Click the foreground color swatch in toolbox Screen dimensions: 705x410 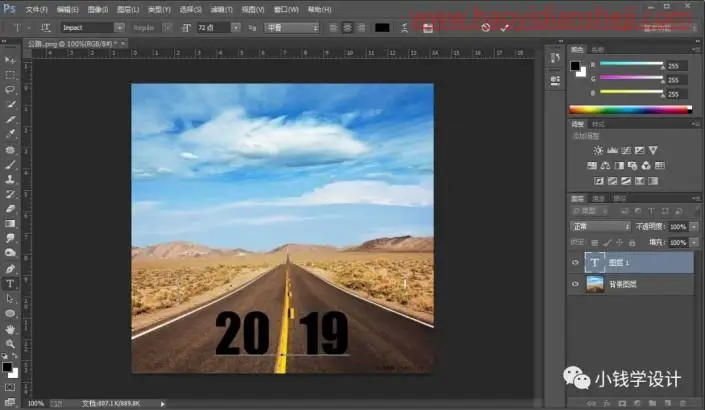coord(7,367)
